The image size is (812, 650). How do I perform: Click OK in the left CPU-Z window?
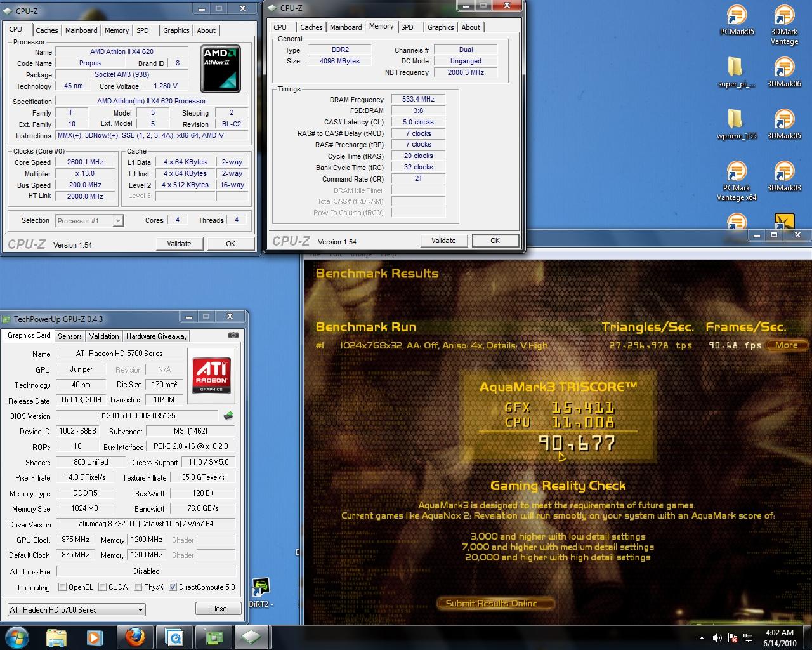230,244
